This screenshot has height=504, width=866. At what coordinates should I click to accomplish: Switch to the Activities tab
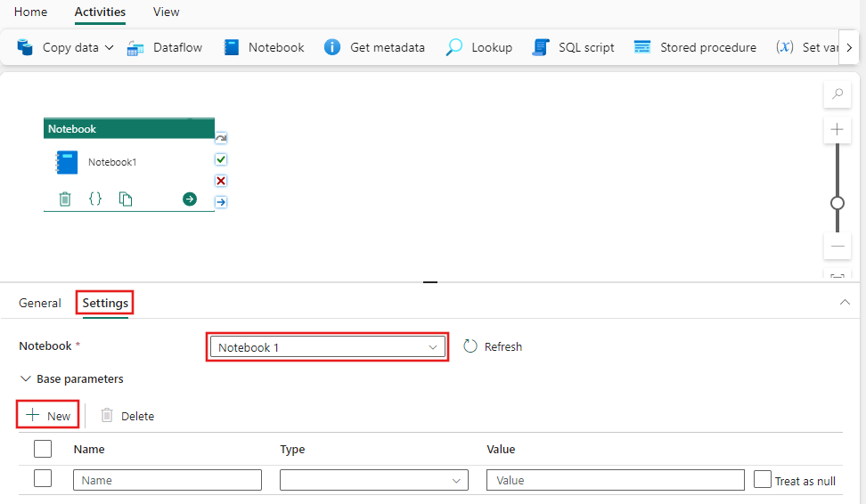tap(100, 12)
